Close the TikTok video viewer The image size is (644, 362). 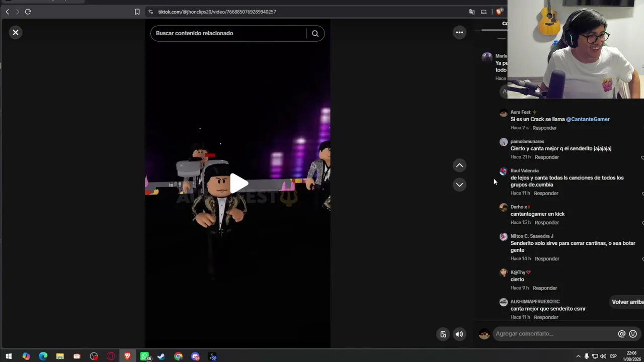coord(16,33)
